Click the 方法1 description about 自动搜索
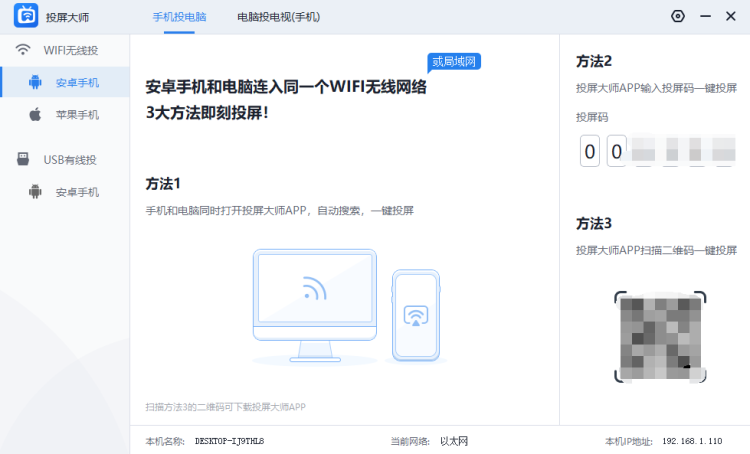This screenshot has width=750, height=454. pos(280,210)
